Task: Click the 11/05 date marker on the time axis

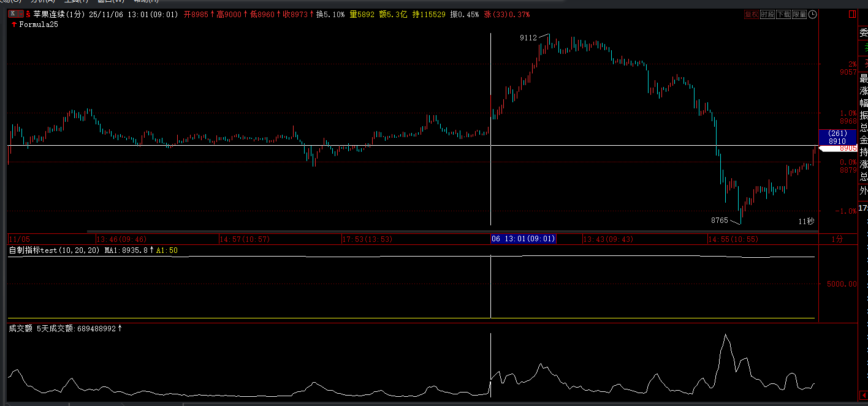Action: 20,239
